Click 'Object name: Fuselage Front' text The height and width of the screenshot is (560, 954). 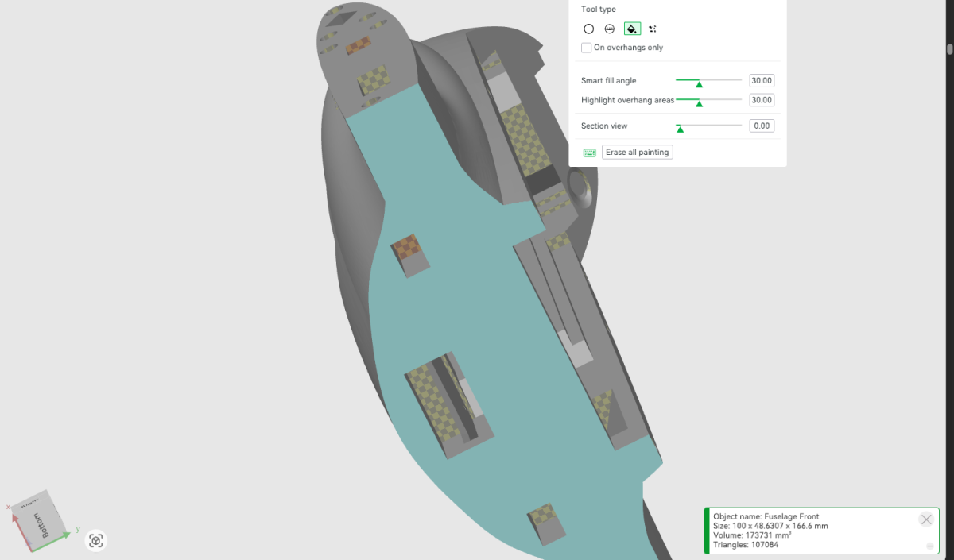point(766,516)
